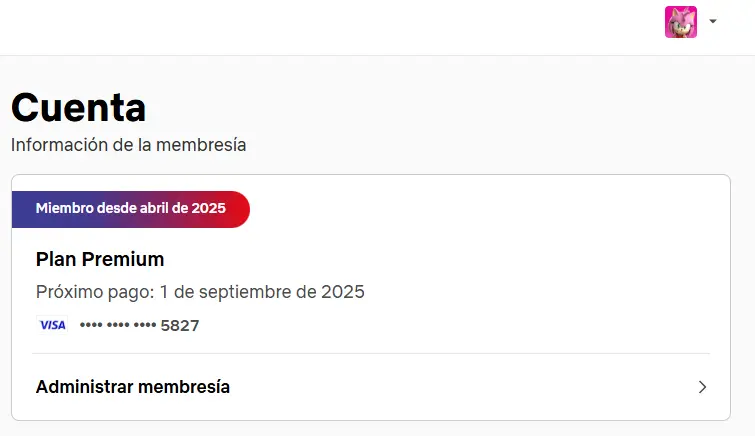Click the word Premium in the plan name
755x436 pixels.
[123, 259]
